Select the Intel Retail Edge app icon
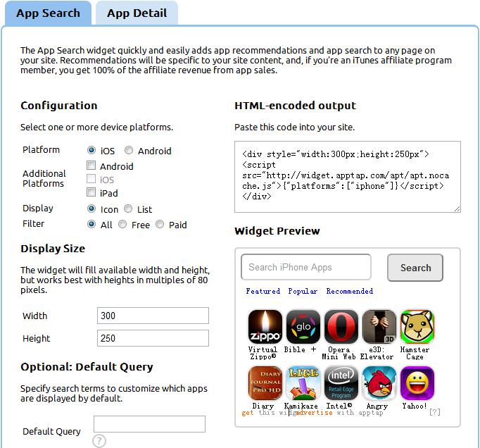 pyautogui.click(x=341, y=383)
